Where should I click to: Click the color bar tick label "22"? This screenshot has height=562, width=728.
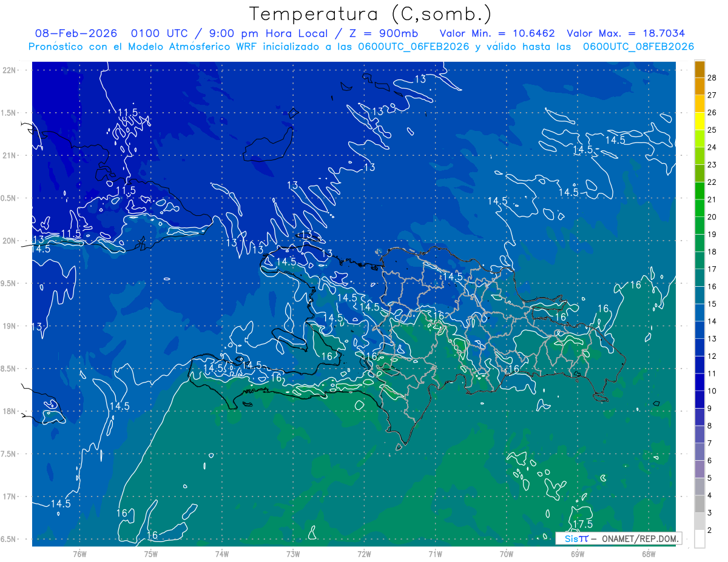click(712, 182)
